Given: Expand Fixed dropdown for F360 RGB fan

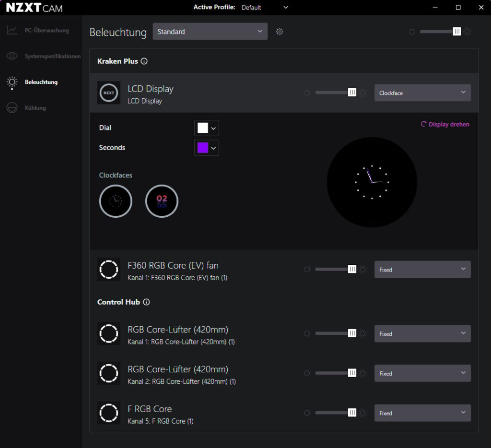Looking at the screenshot, I should coord(422,270).
